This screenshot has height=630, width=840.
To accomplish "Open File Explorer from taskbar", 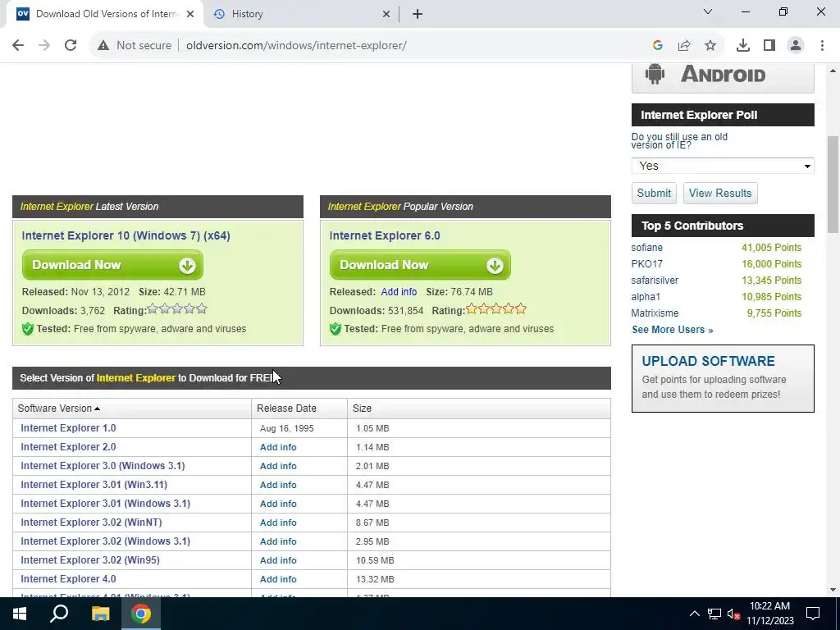I will pos(100,614).
